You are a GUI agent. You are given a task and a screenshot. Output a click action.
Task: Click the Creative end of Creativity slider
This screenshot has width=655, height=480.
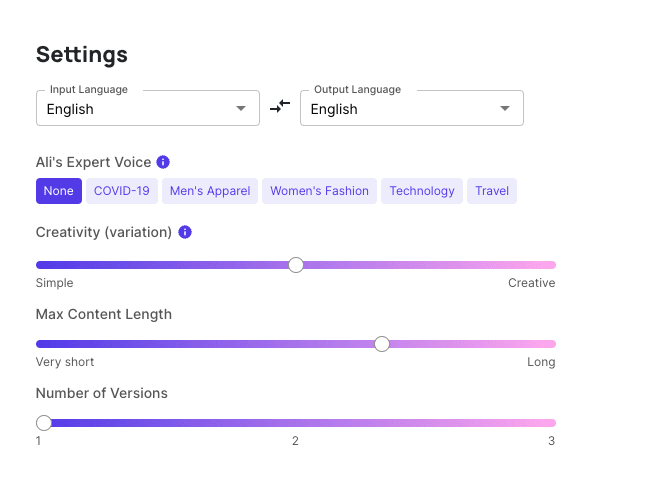point(551,265)
